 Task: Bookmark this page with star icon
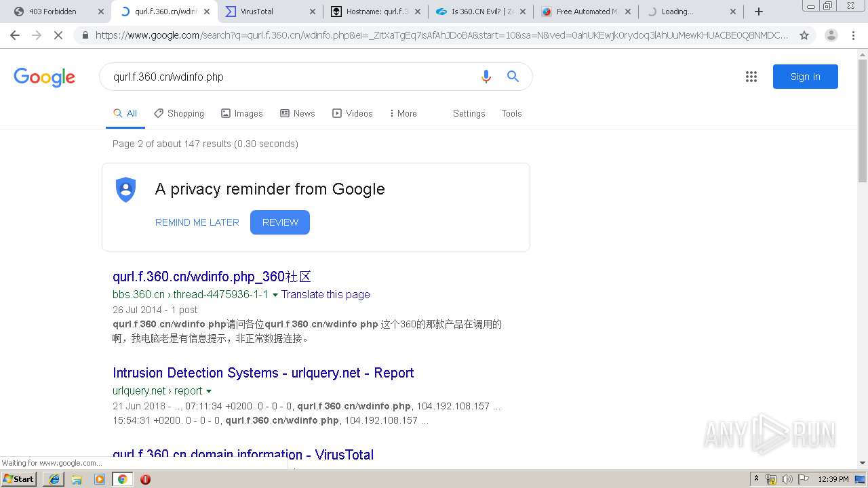[804, 35]
